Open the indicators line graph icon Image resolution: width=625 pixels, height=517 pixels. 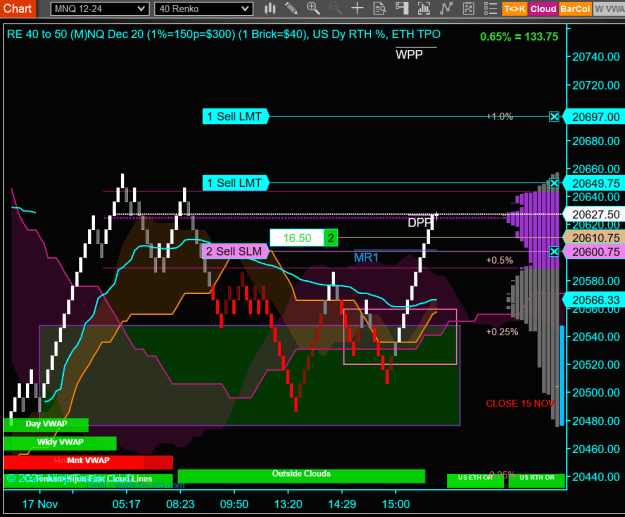pyautogui.click(x=446, y=8)
